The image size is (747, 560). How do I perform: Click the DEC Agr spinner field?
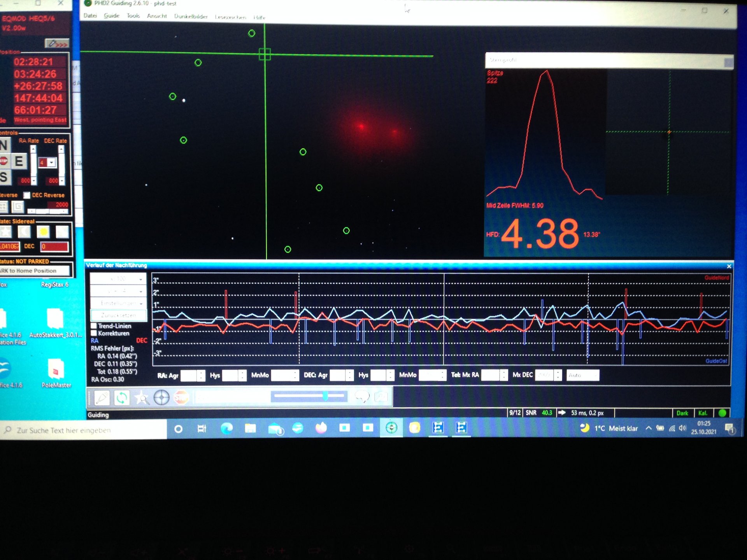coord(342,375)
